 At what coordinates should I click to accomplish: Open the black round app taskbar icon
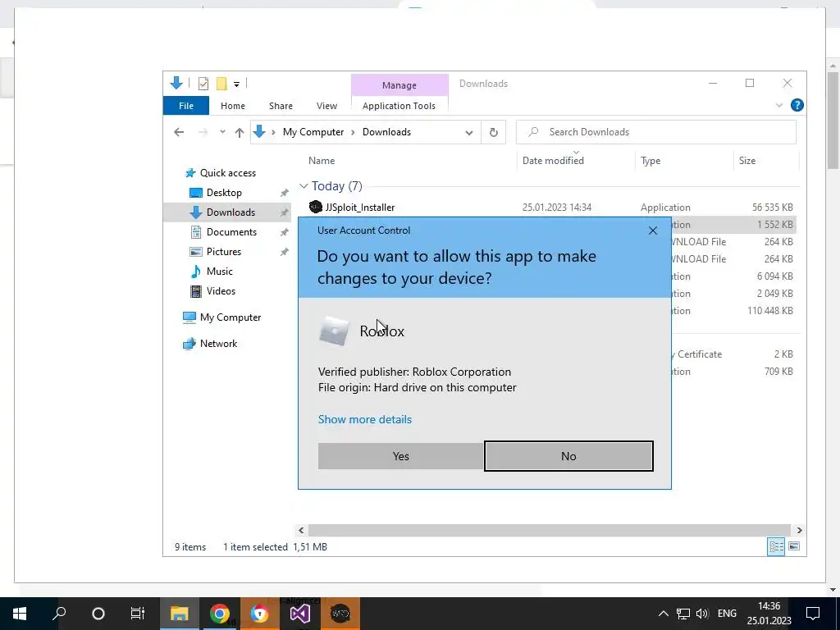340,614
